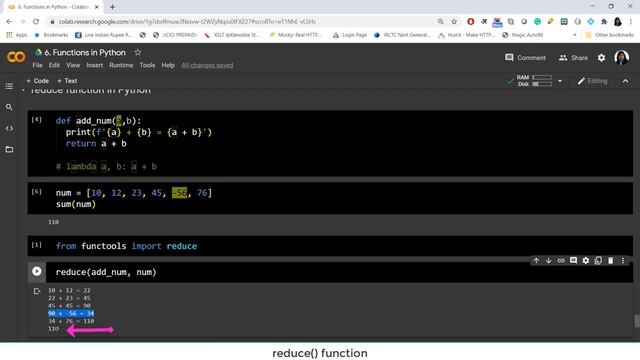Click the output line '10 + 12 = 22'
Screen dimensions: 640x360
pyautogui.click(x=69, y=291)
